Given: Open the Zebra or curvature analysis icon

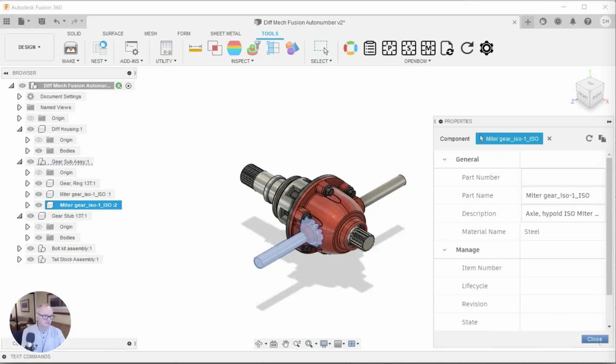Looking at the screenshot, I should coord(234,48).
